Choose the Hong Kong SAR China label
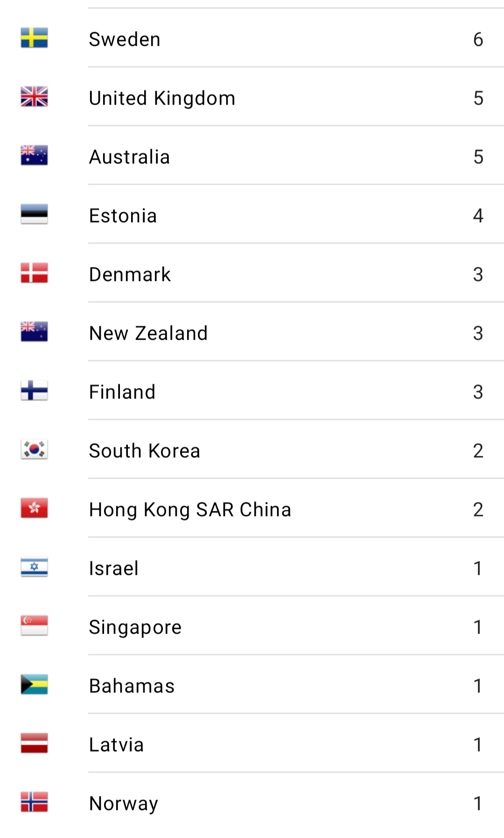The width and height of the screenshot is (504, 838). [190, 510]
